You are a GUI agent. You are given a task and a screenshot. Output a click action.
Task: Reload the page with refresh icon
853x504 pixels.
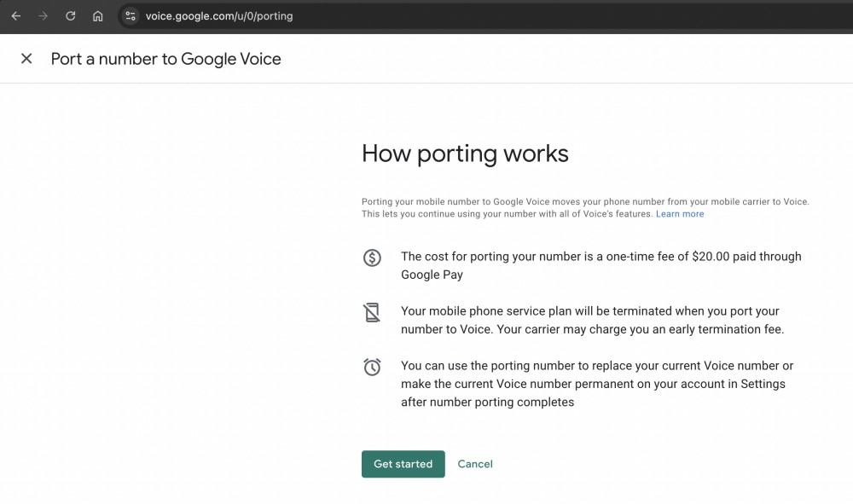pos(70,15)
